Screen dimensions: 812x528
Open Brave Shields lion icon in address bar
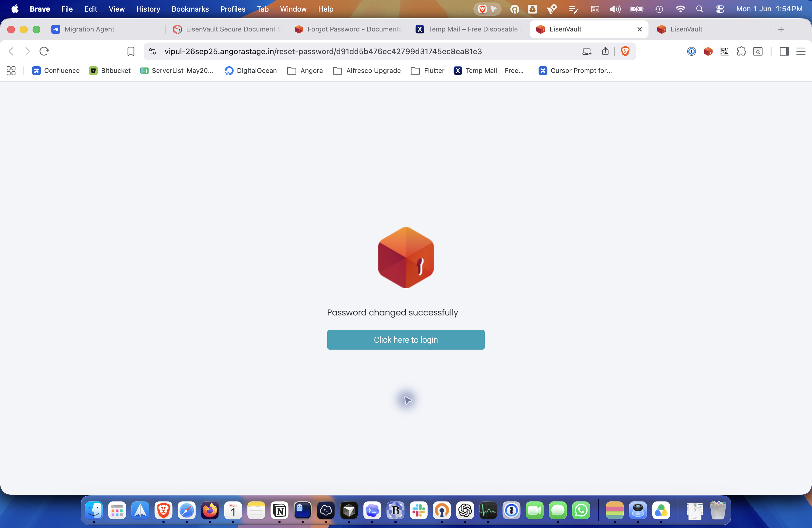pos(625,52)
